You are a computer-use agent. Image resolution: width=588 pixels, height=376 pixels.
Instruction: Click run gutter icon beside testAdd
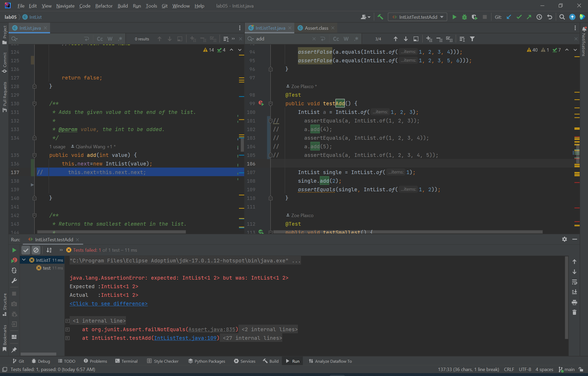[261, 103]
